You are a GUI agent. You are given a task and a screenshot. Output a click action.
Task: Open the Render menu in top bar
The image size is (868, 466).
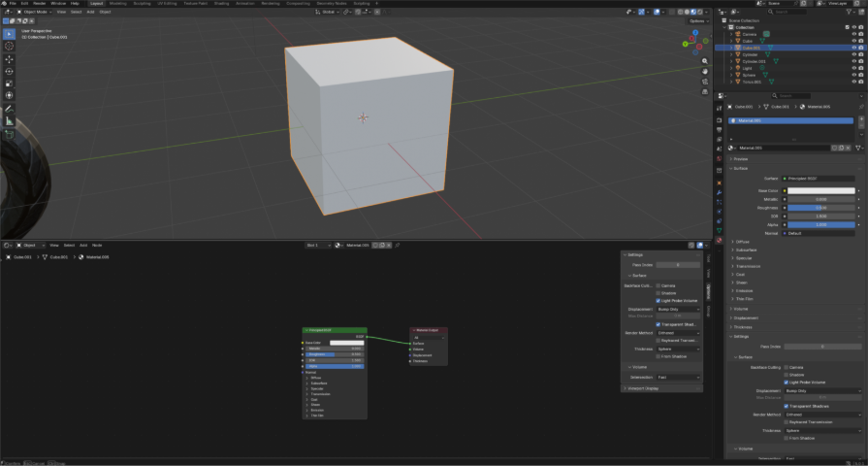coord(40,3)
